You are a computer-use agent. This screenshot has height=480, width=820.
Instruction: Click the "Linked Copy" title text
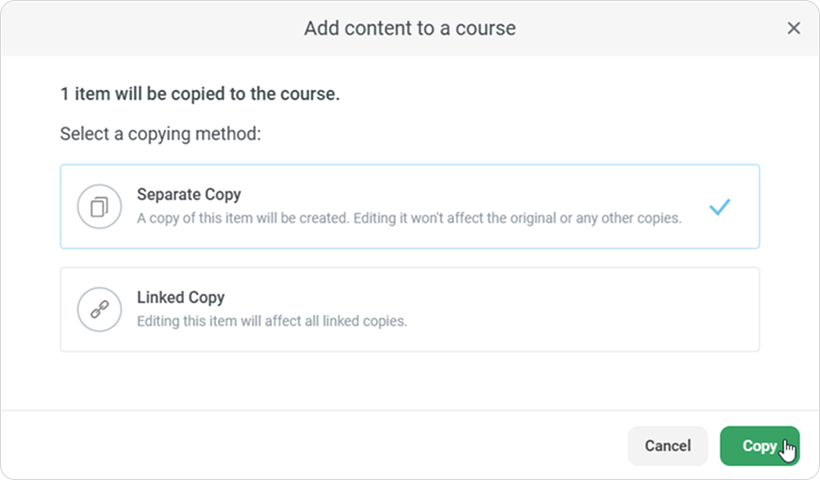click(x=181, y=297)
